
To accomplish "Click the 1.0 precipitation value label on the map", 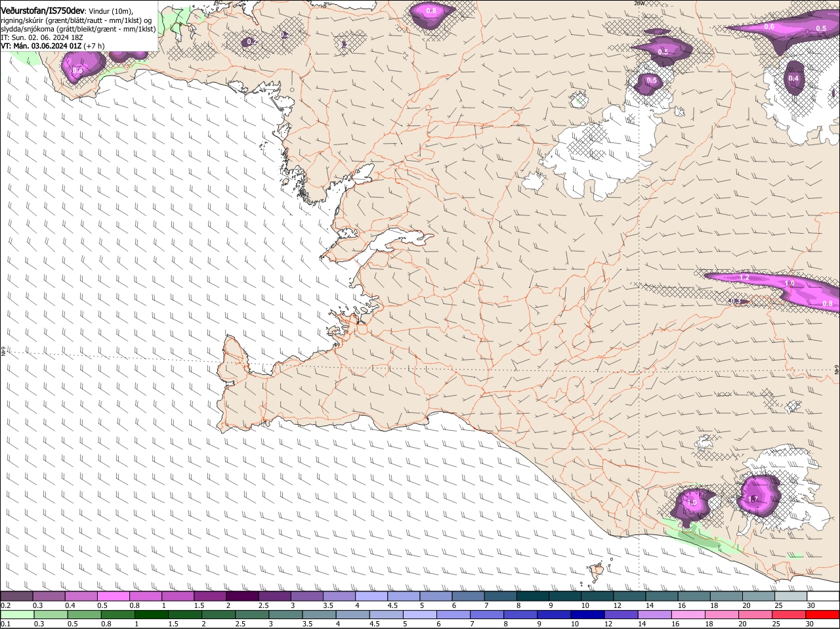I will (x=789, y=283).
